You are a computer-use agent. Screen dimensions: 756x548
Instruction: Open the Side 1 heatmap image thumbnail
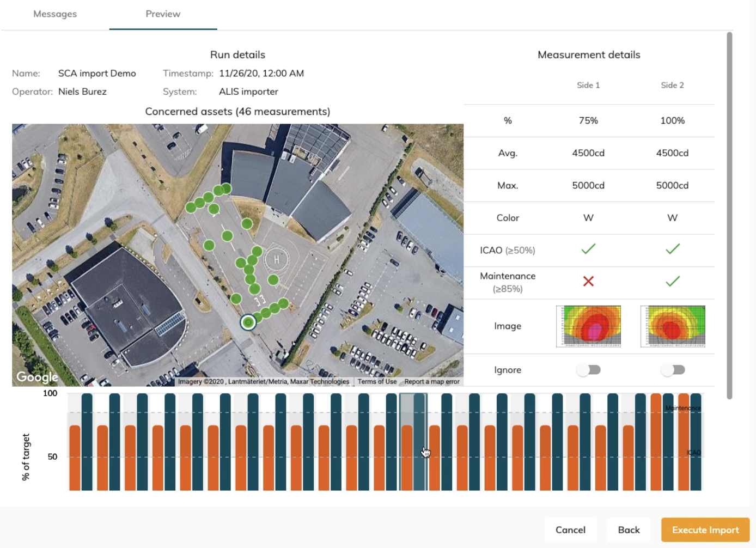588,326
